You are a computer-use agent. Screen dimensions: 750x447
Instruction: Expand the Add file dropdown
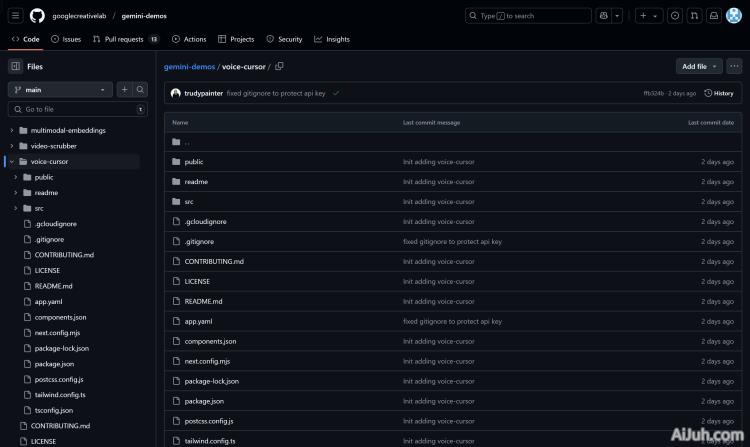click(699, 66)
